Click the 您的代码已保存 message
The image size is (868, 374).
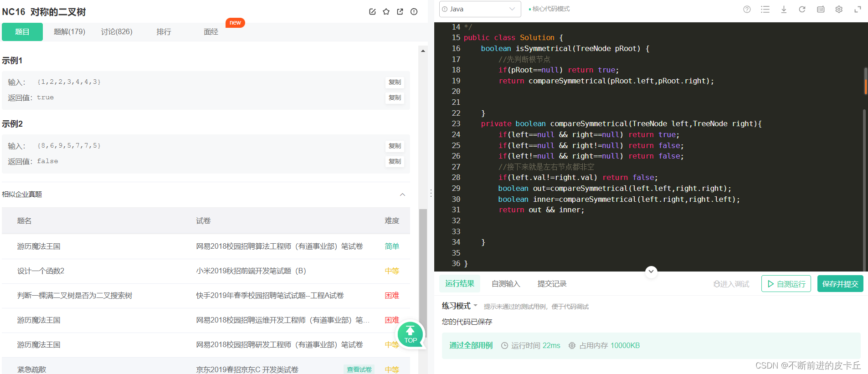pos(467,322)
